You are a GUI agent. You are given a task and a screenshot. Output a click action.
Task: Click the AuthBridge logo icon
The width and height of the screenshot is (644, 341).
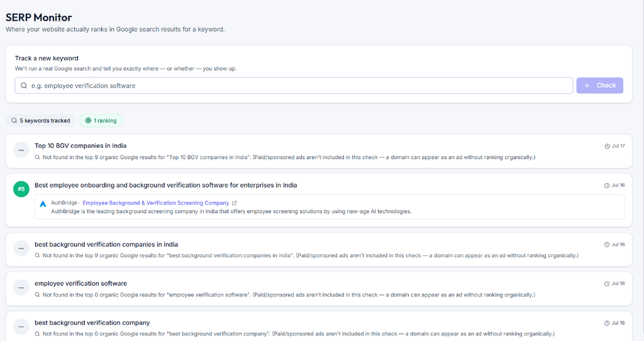point(43,203)
